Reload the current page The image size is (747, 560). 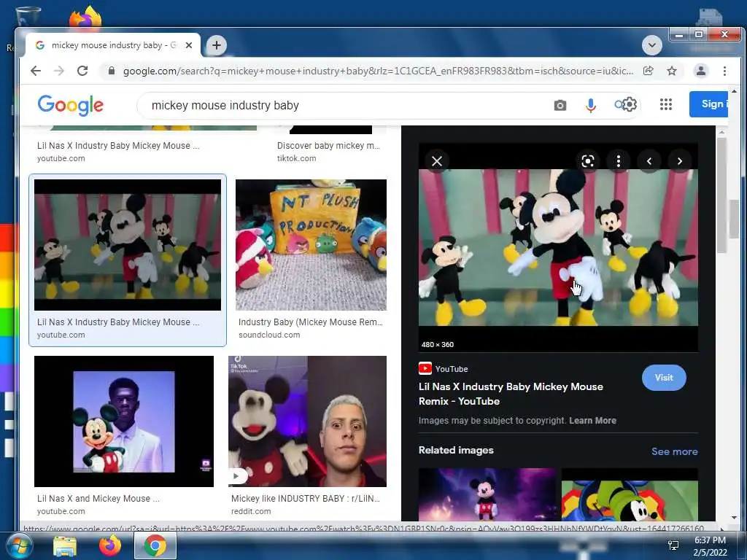(x=82, y=71)
